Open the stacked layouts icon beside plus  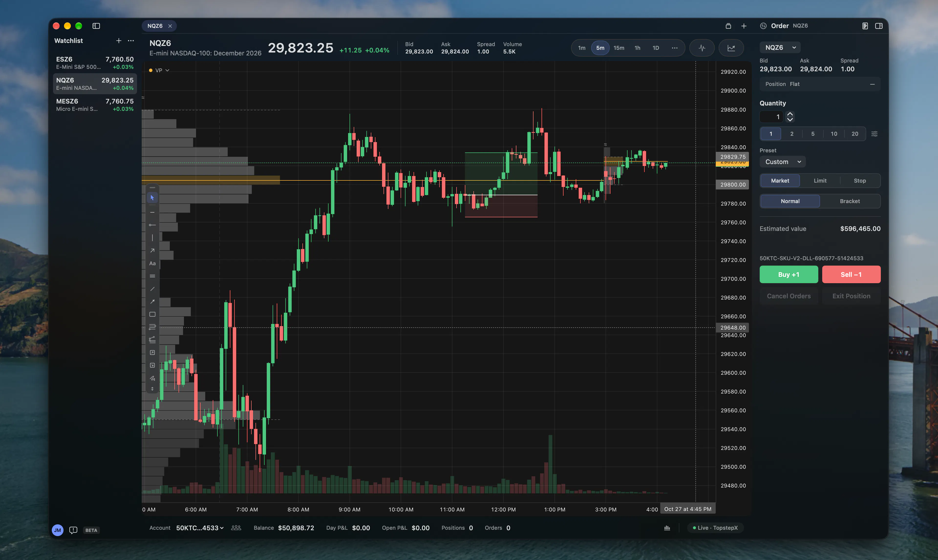point(728,26)
